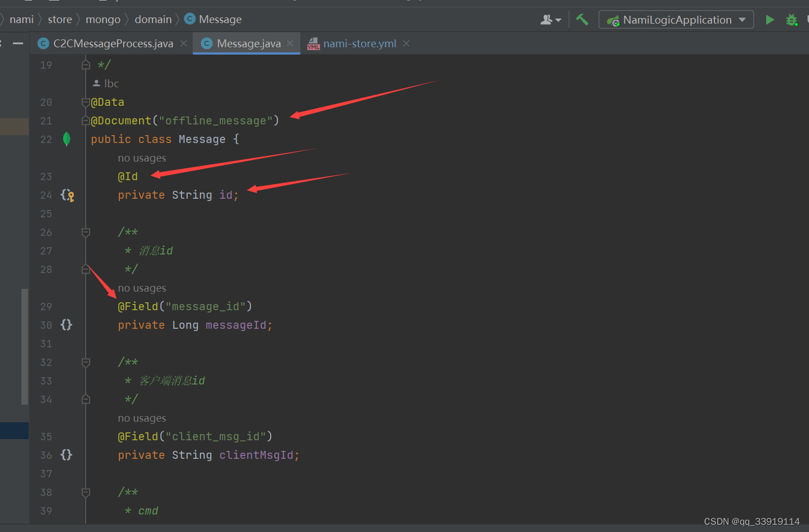
Task: Start debugging with the bug icon
Action: point(792,19)
